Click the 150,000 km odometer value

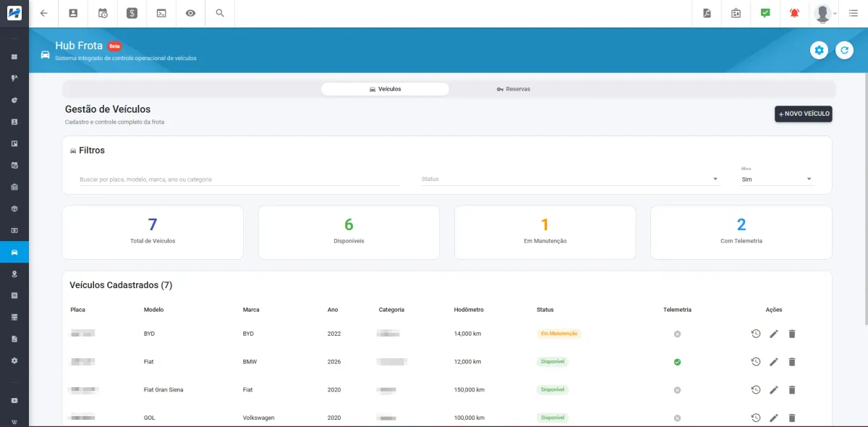[x=469, y=389]
